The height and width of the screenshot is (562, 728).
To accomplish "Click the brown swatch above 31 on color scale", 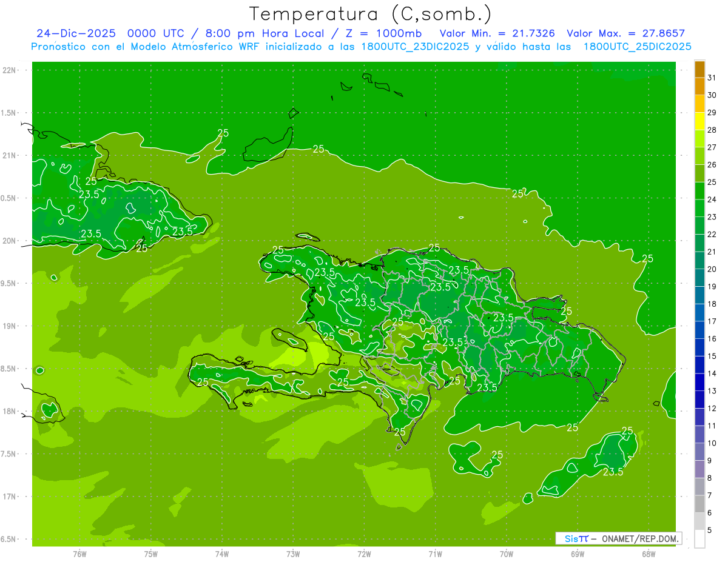I will point(699,69).
